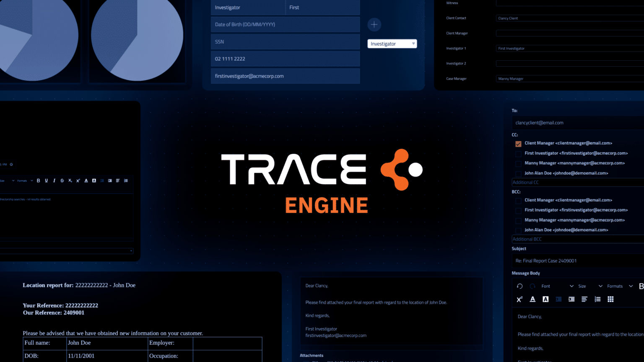Apply italic formatting in the report editor
The image size is (644, 362).
(54, 181)
